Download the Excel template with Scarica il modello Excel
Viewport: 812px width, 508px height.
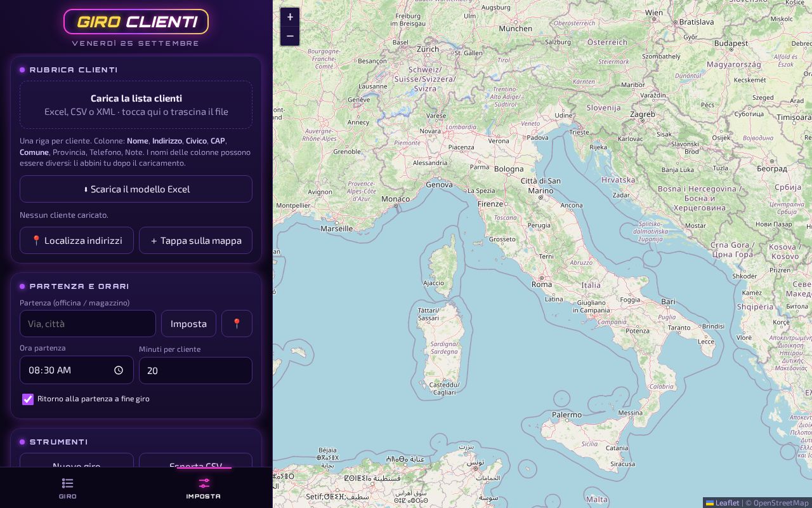(x=136, y=189)
